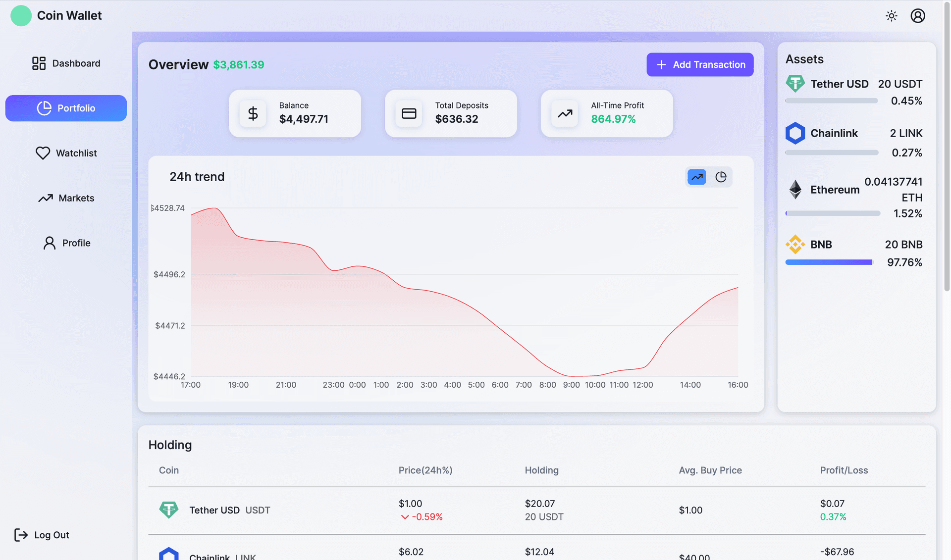Click the Tether USD asset icon

coord(795,84)
